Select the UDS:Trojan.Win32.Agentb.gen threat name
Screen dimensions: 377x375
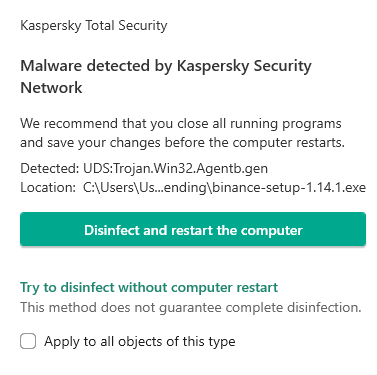[x=175, y=168]
